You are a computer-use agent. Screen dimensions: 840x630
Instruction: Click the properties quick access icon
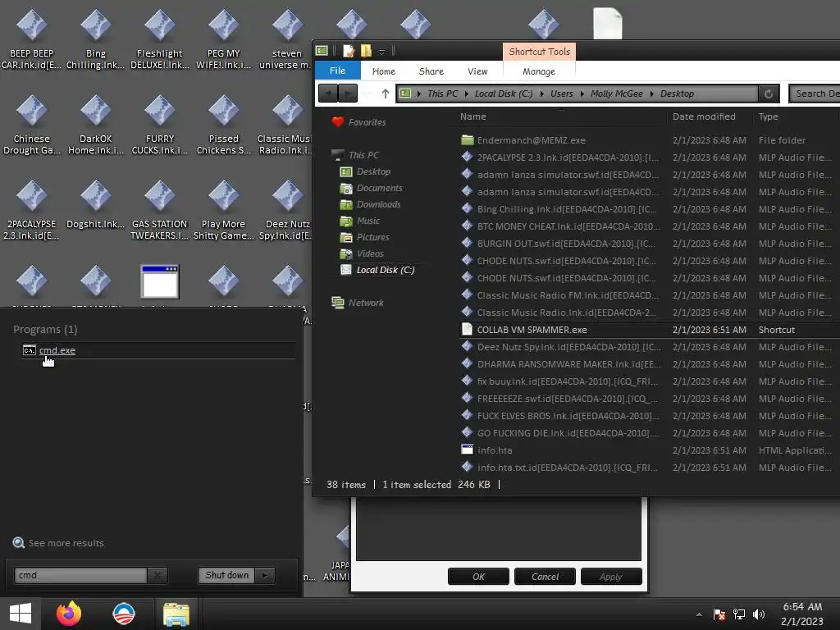pyautogui.click(x=349, y=51)
